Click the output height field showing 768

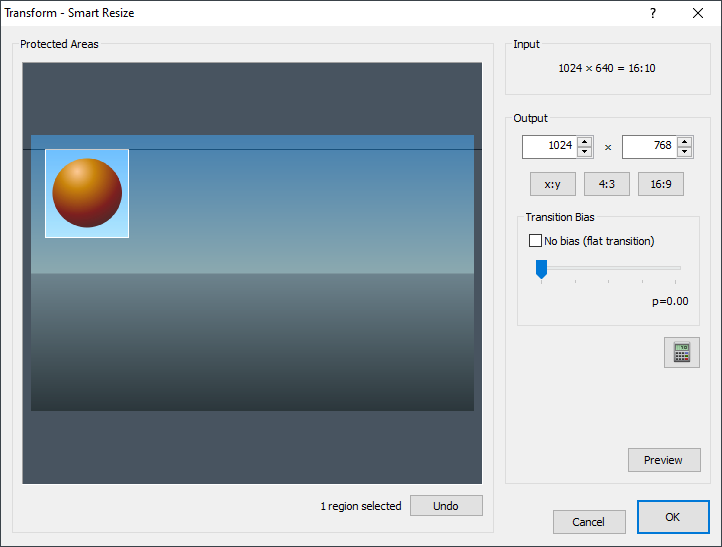(649, 147)
